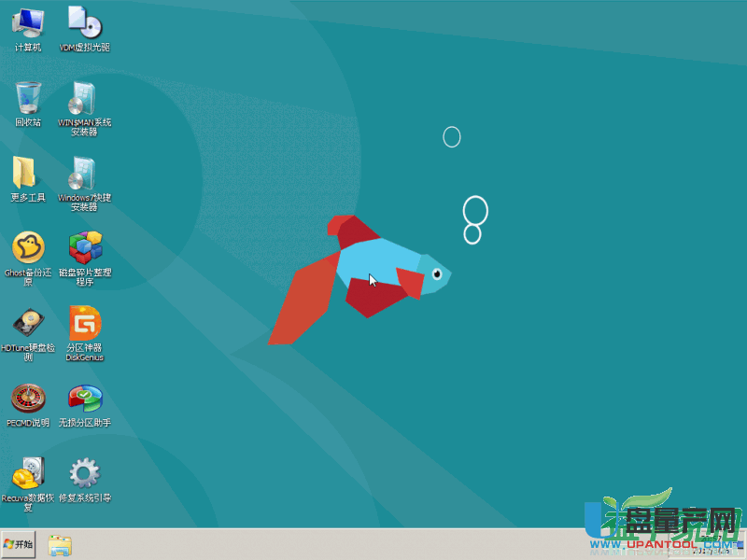This screenshot has height=560, width=747.
Task: Select the Recuva数据恢复 recovery icon
Action: 28,474
